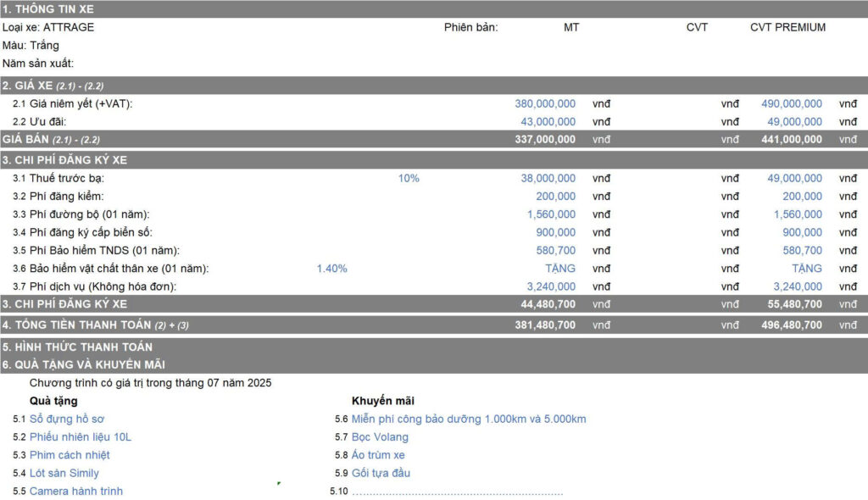Select the 'Lót sàn Simily' entry
This screenshot has height=500, width=868.
point(64,473)
